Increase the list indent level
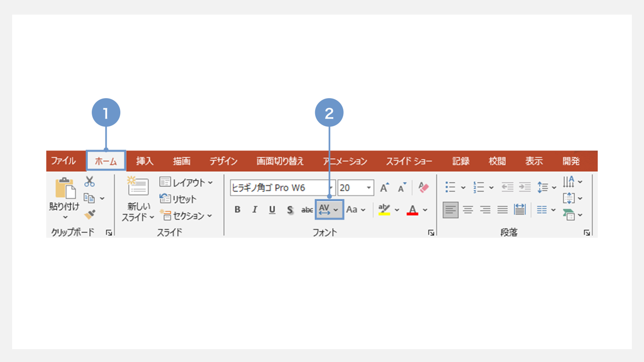Image resolution: width=644 pixels, height=362 pixels. point(525,187)
